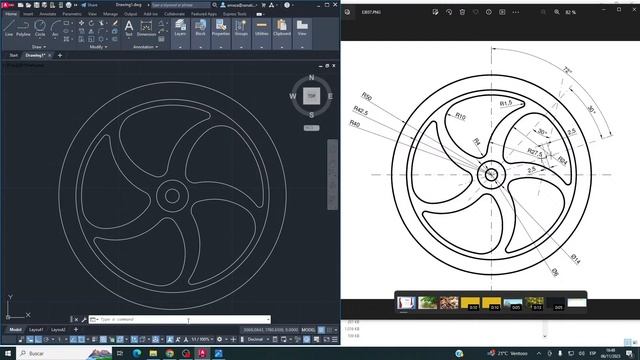The height and width of the screenshot is (360, 640).
Task: Click the Trim tool in Modify panel
Action: 101,23
